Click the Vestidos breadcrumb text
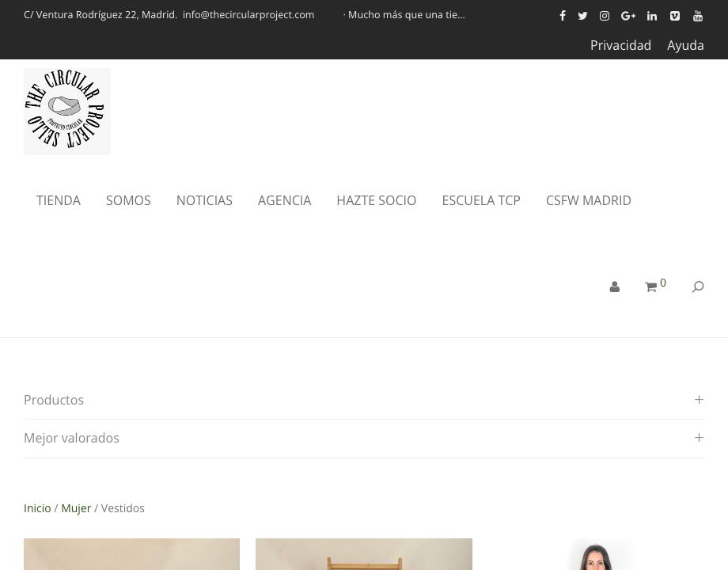The image size is (728, 570). click(123, 508)
